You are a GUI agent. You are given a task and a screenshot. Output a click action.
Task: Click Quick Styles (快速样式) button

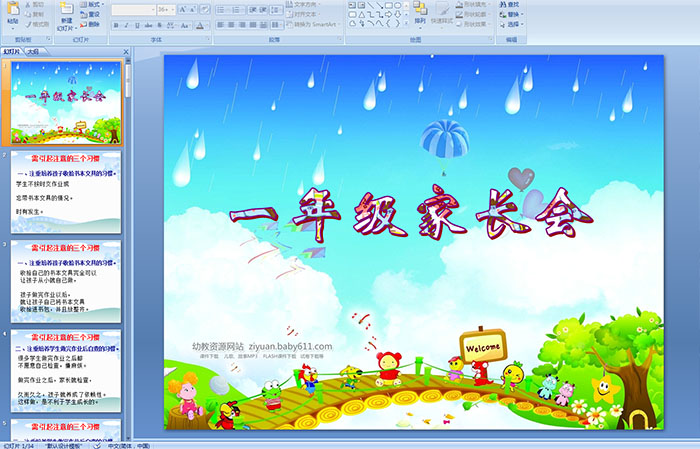click(x=442, y=13)
